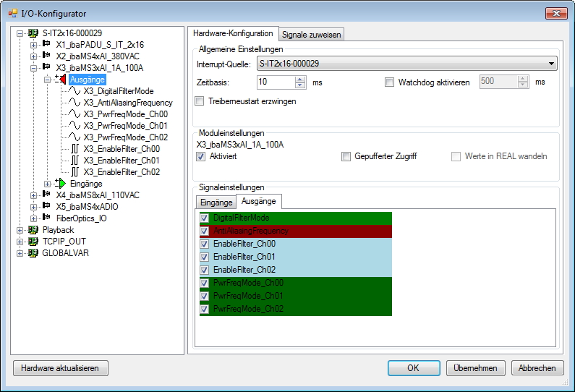Expand the Eingänge tree node
Screen dimensions: 575x392
47,184
